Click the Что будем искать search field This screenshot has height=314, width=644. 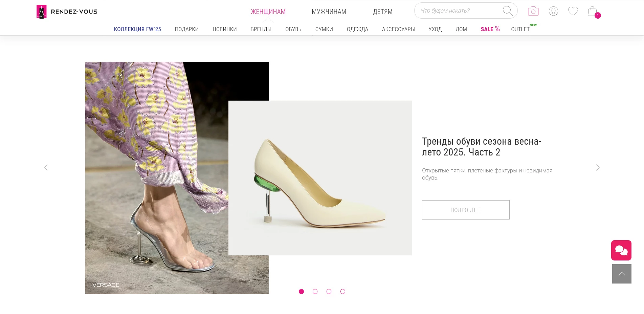[457, 11]
